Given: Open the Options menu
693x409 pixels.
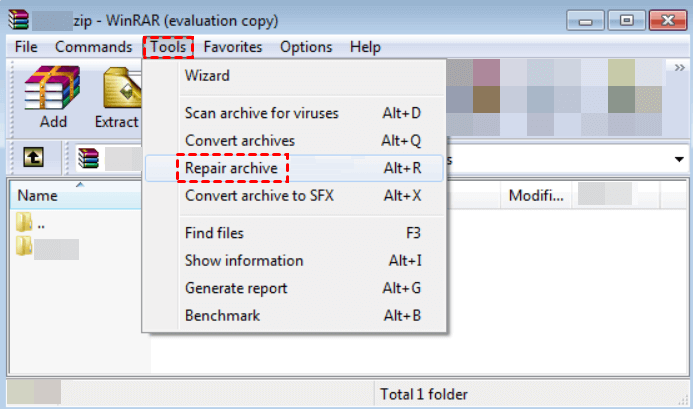Looking at the screenshot, I should pos(306,47).
